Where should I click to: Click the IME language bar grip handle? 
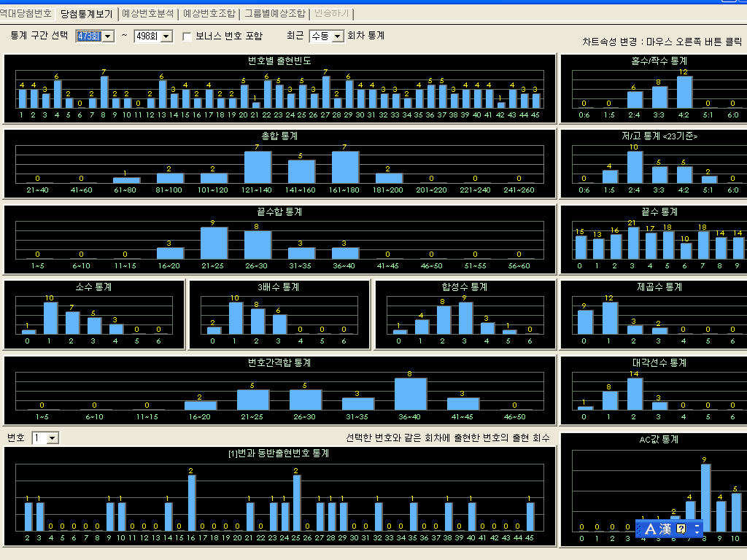tap(640, 529)
